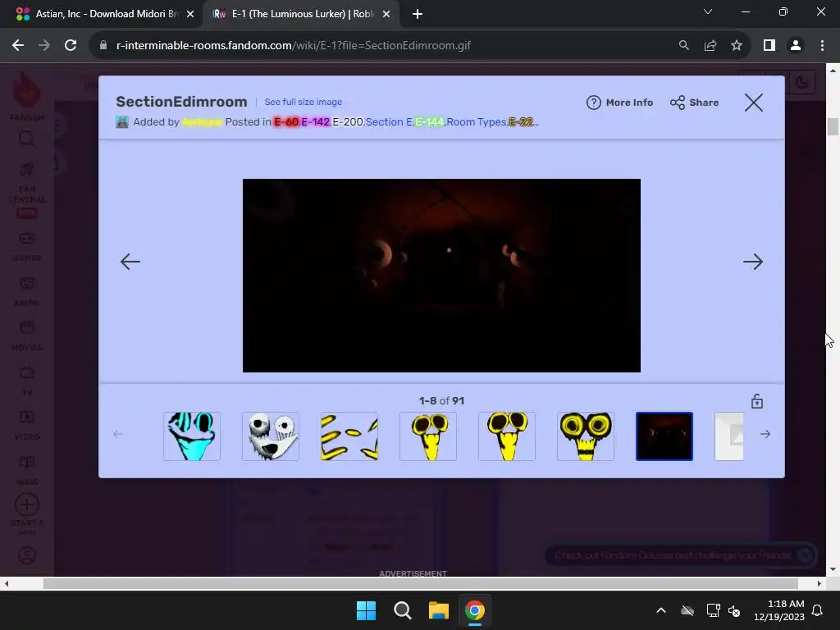Screen dimensions: 840x630
Task: Open a new tab with the plus button
Action: 418,14
